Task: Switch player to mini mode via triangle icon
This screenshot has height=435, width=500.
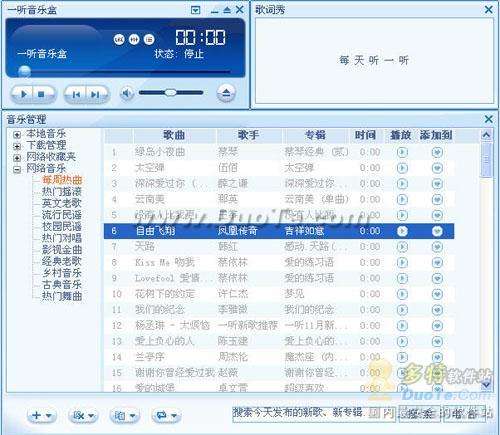Action: point(227,10)
